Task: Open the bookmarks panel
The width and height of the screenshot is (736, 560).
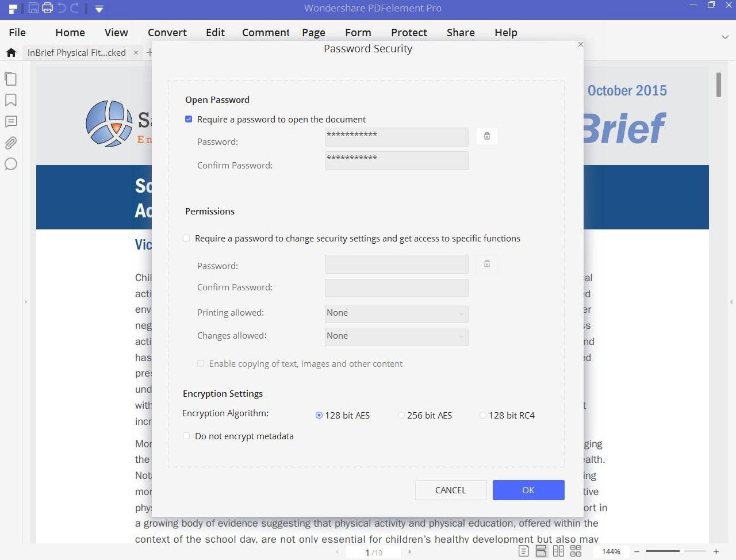Action: coord(10,100)
